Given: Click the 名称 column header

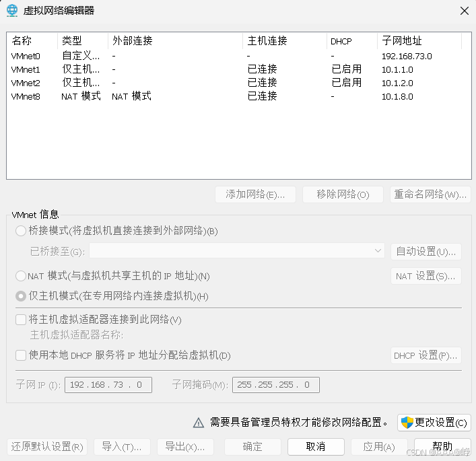Looking at the screenshot, I should tap(32, 40).
